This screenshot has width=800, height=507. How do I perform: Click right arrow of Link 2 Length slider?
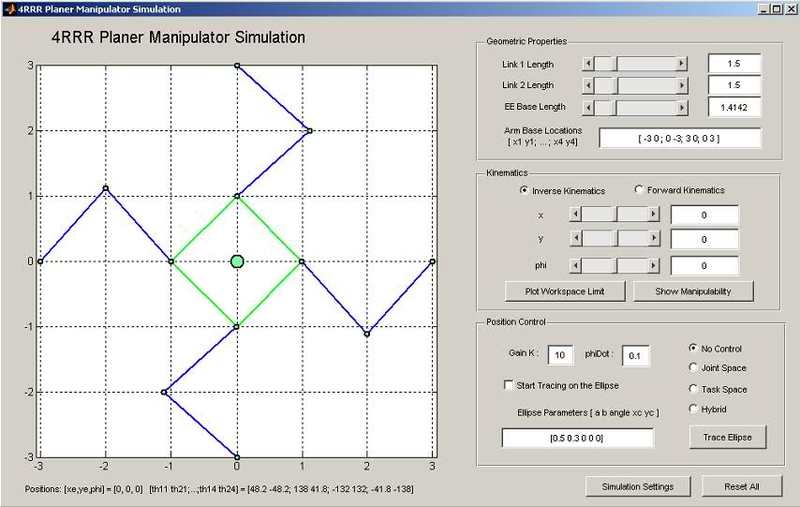click(x=682, y=84)
